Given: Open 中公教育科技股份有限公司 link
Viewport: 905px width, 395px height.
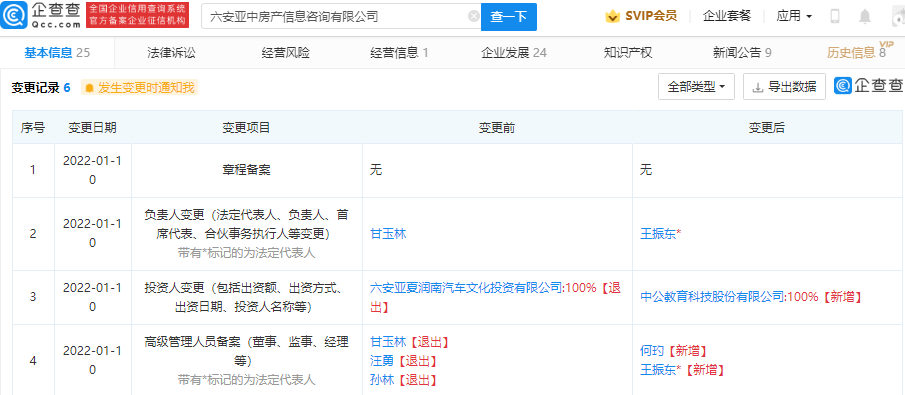Looking at the screenshot, I should [712, 297].
